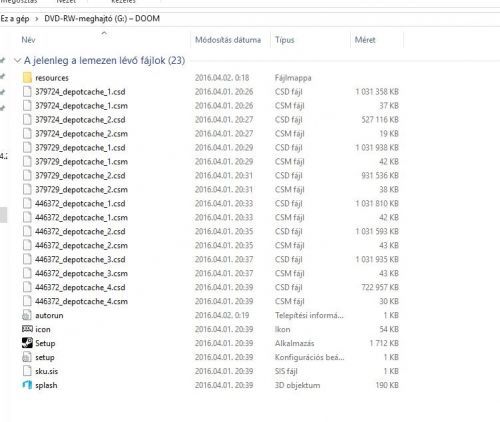Click the date '2016.04.02. 0:18'

pyautogui.click(x=222, y=78)
